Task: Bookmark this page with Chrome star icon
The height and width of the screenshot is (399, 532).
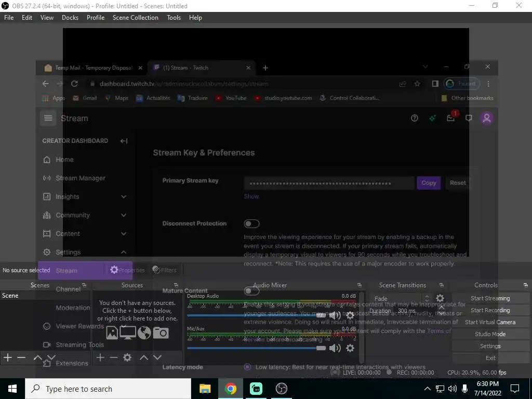Action: [417, 84]
